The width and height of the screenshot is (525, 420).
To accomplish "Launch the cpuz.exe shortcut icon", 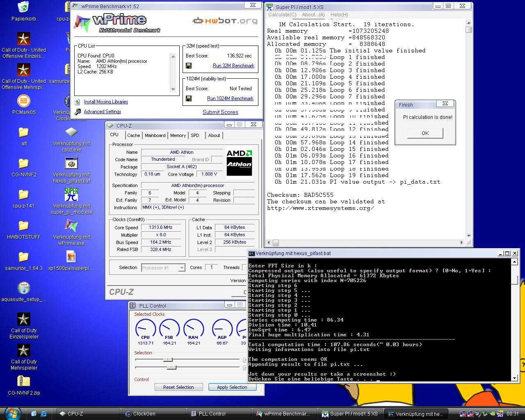I will tap(71, 132).
